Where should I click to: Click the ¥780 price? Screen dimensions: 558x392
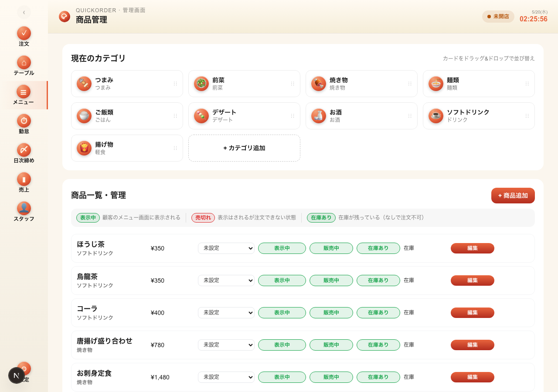click(157, 345)
